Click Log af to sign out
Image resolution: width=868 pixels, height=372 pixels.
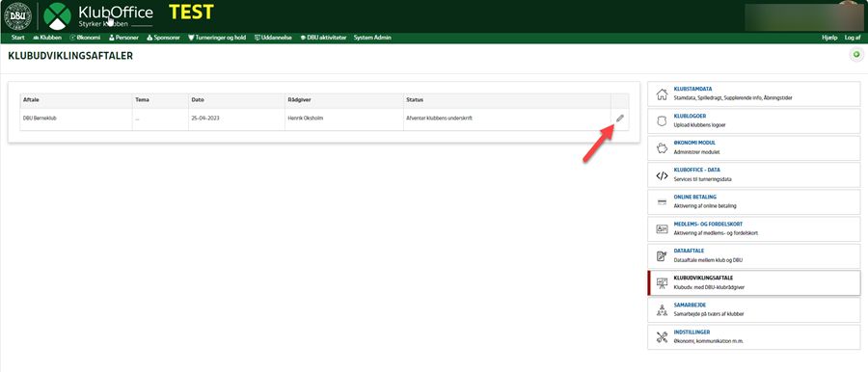tap(853, 38)
